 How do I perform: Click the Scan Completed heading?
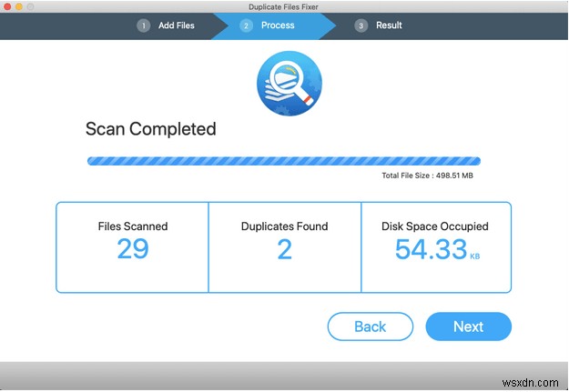coord(150,129)
